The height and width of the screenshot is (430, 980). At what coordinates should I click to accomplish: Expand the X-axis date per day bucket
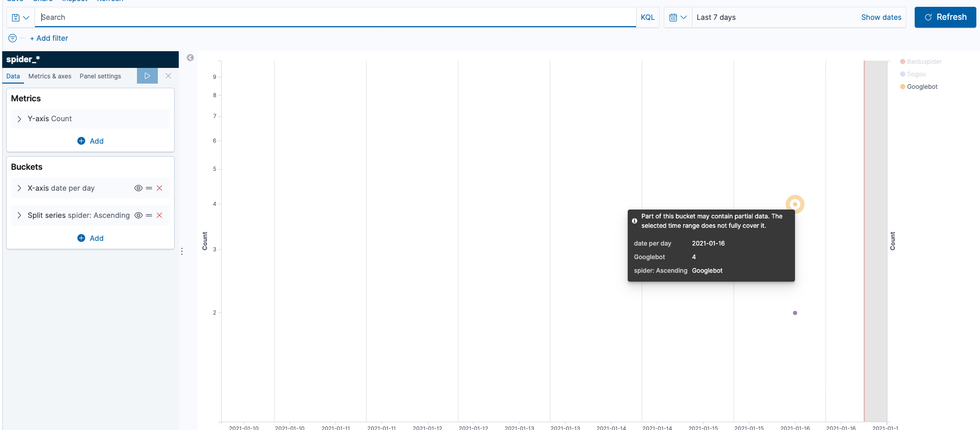coord(19,188)
